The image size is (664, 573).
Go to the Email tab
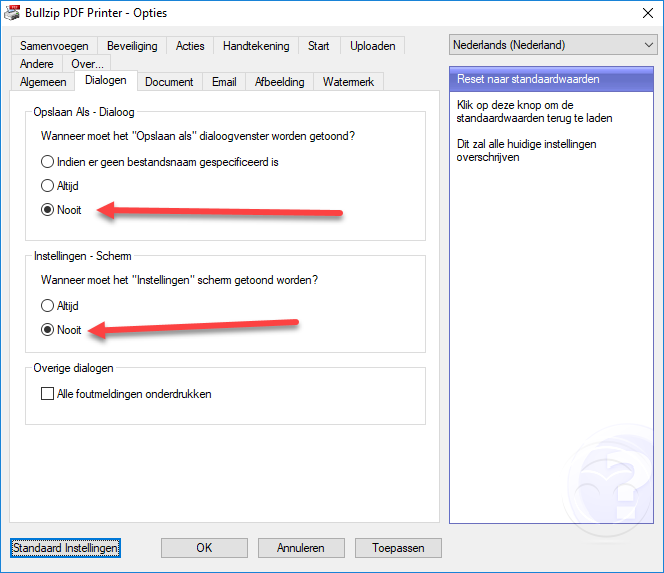tap(224, 82)
